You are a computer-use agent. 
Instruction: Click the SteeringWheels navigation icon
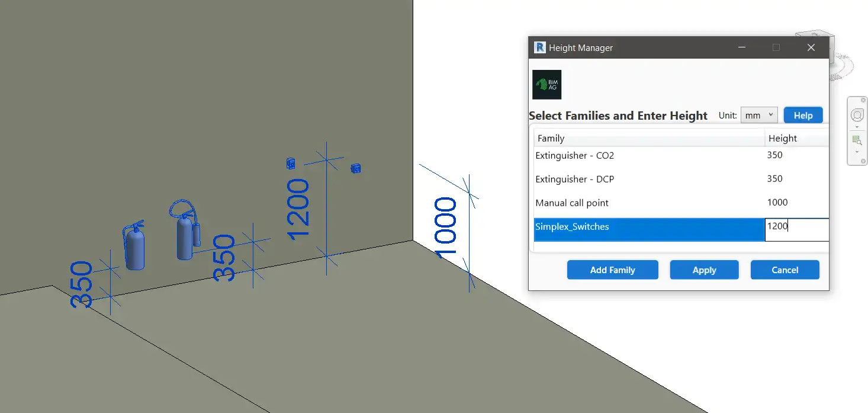(857, 115)
